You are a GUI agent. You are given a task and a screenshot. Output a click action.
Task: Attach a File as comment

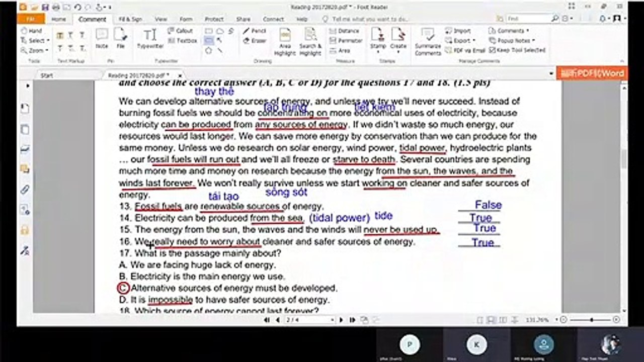tap(121, 38)
